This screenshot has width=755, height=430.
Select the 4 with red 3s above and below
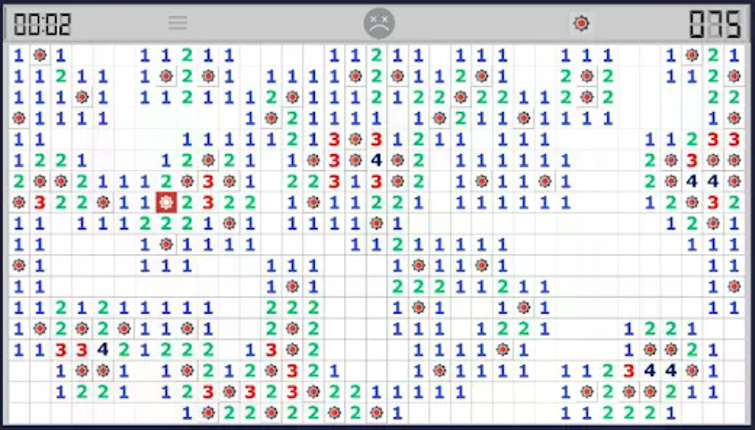[377, 160]
